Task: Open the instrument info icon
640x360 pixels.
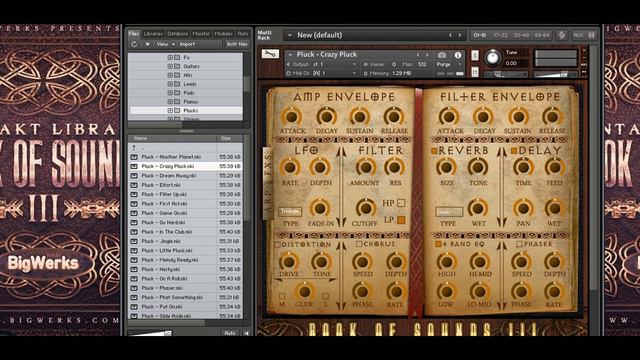Action: (458, 55)
